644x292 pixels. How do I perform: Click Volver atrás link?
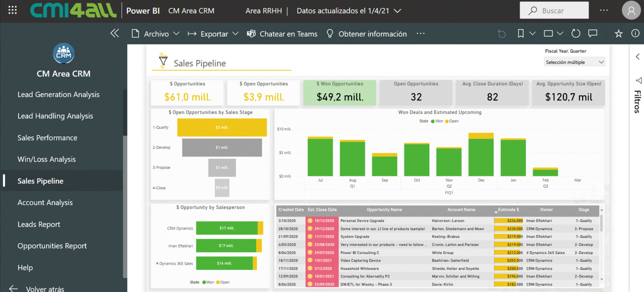tap(45, 288)
